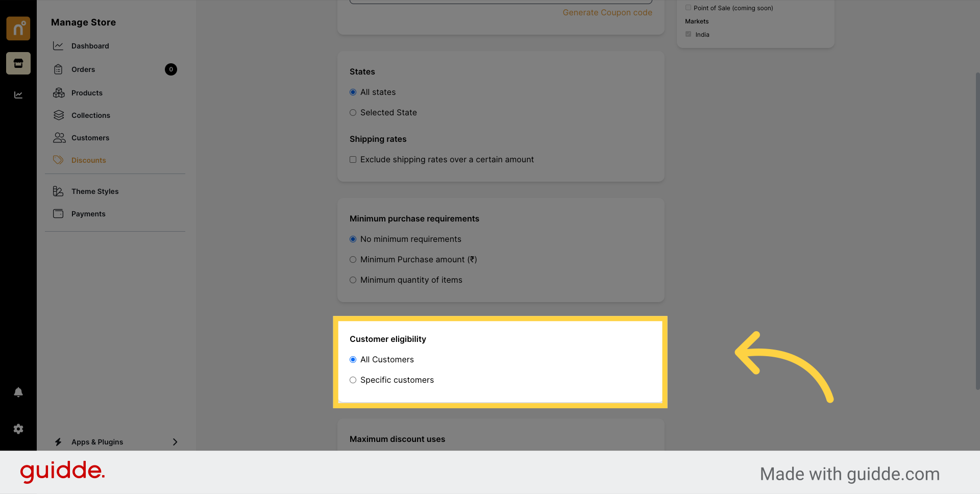Click the Shipping rates heading
The width and height of the screenshot is (980, 494).
tap(378, 139)
